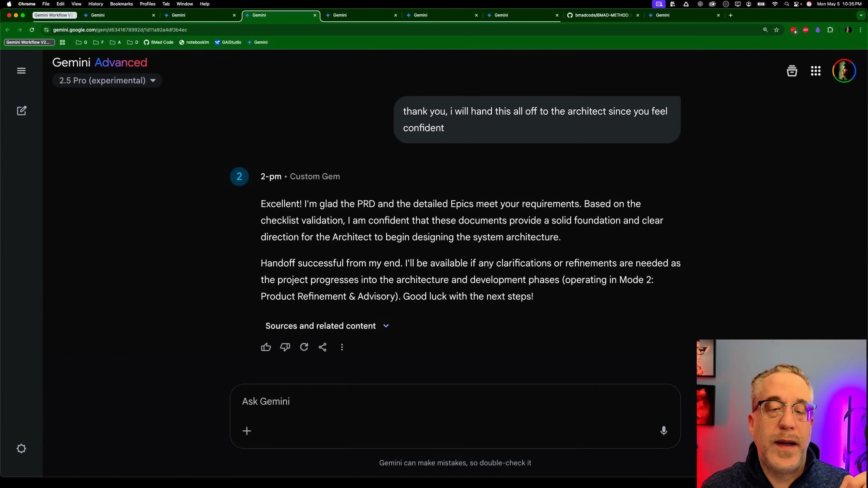The image size is (868, 488).
Task: Click the thumbs down bad response icon
Action: 285,347
